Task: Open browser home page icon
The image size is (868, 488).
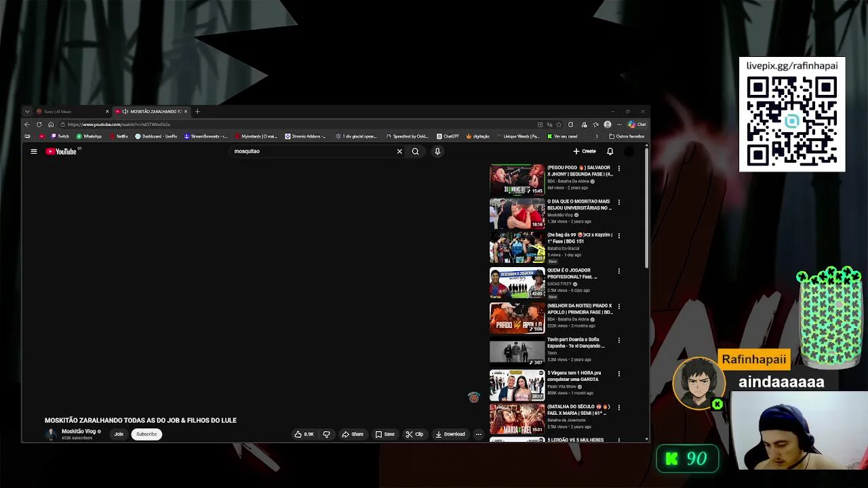Action: click(50, 125)
